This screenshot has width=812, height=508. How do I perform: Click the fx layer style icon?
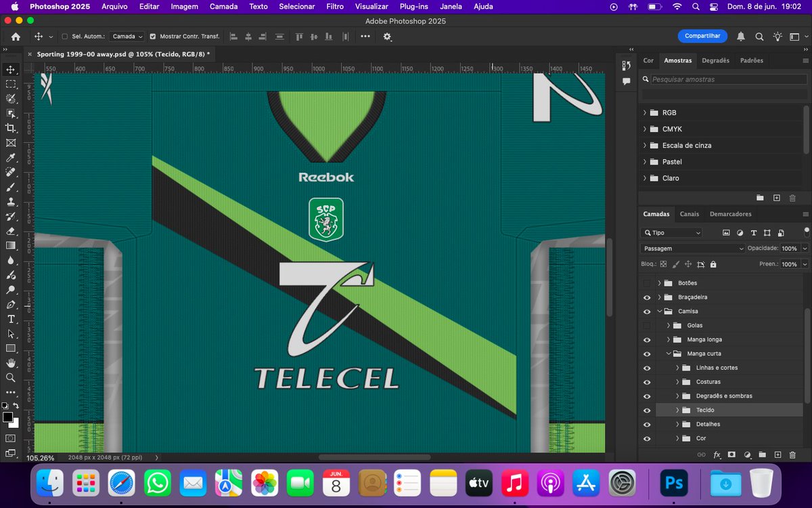pyautogui.click(x=717, y=454)
